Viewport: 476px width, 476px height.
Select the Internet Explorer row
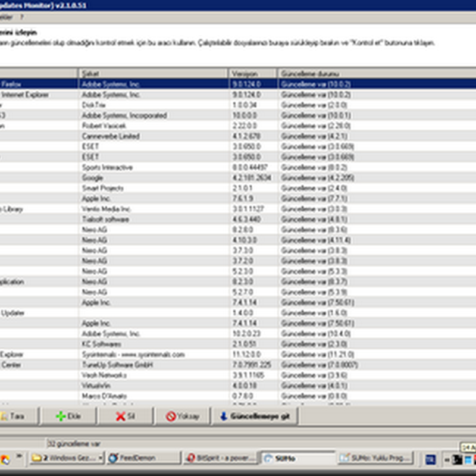238,95
